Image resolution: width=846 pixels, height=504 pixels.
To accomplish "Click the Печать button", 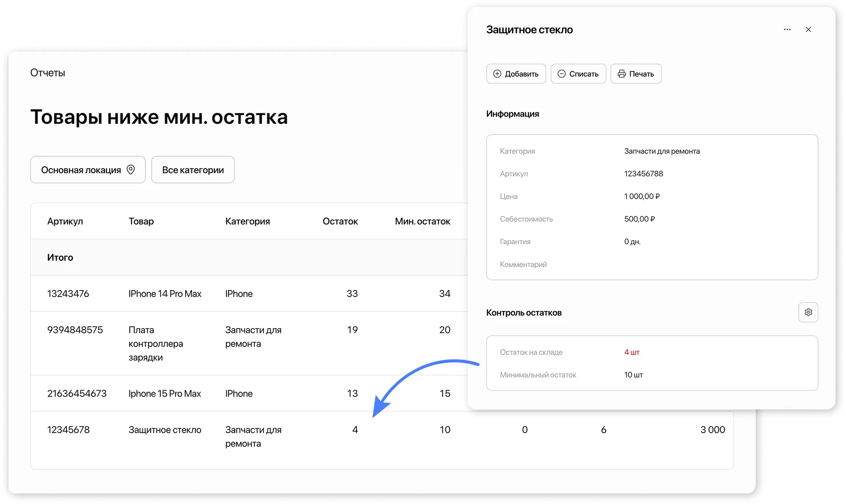I will (x=636, y=73).
